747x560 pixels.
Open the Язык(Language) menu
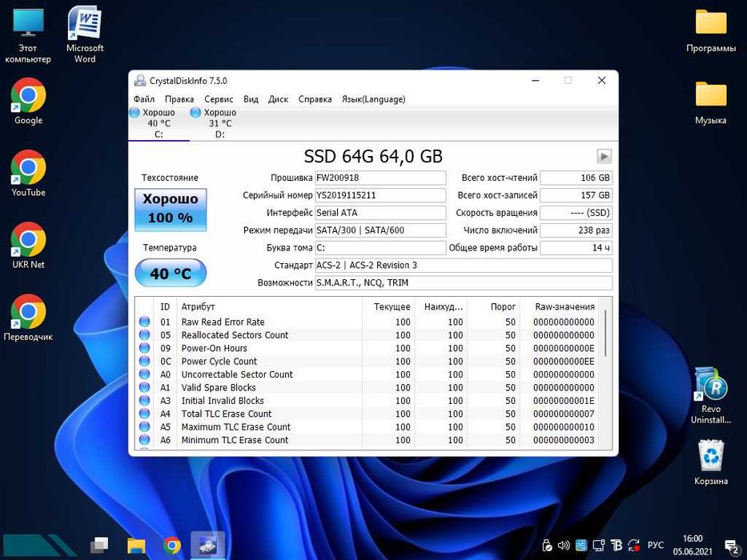point(373,99)
